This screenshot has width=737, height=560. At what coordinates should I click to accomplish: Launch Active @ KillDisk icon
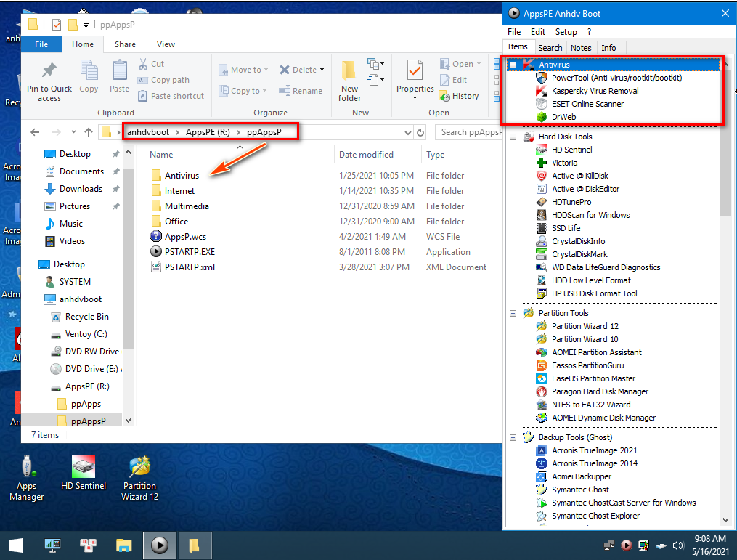tap(542, 176)
